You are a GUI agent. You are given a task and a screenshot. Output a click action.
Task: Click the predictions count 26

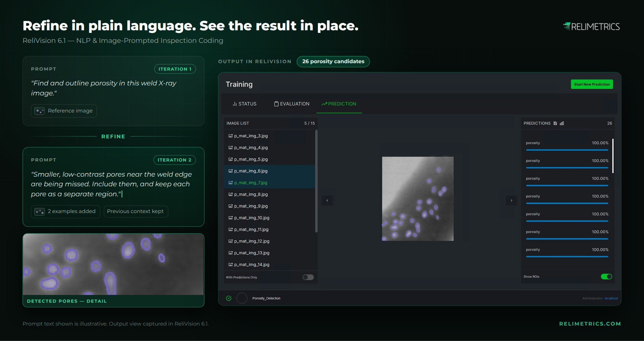610,123
